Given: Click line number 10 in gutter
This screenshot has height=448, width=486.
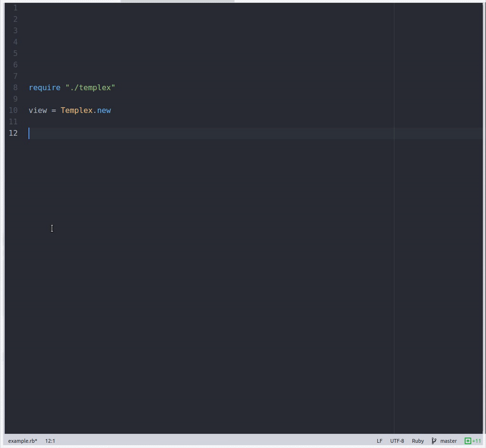Looking at the screenshot, I should [x=13, y=110].
